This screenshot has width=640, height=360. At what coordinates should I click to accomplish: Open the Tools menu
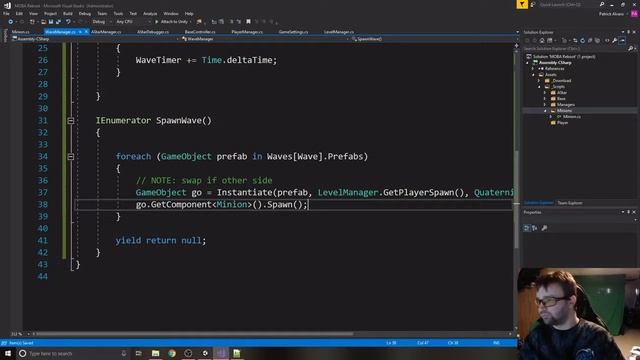118,13
